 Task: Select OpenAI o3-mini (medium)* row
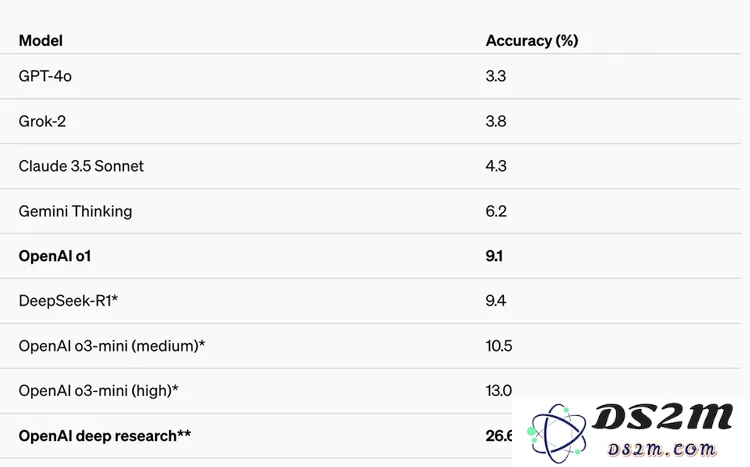(370, 346)
